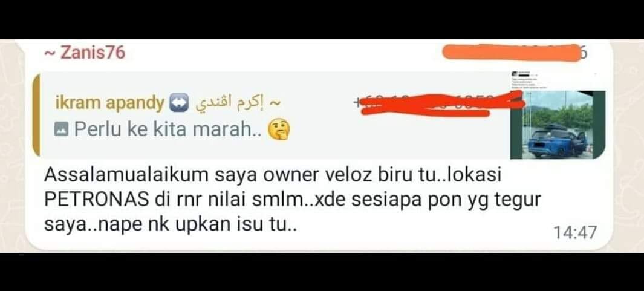Screen dimensions: 644x291
Task: Open the blue car photo thumbnail
Action: [x=558, y=115]
